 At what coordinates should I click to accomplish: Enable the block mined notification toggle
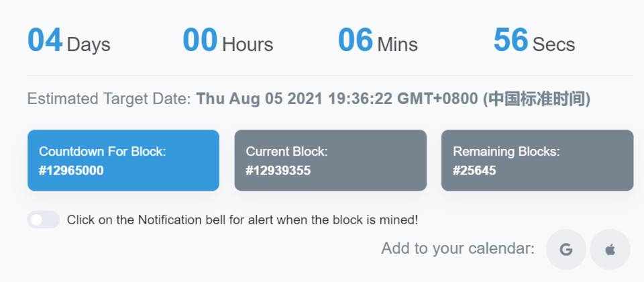point(44,220)
